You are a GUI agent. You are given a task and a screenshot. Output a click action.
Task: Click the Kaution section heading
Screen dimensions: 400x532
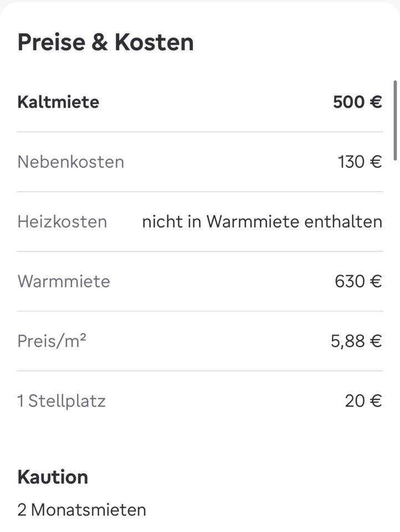pos(53,477)
